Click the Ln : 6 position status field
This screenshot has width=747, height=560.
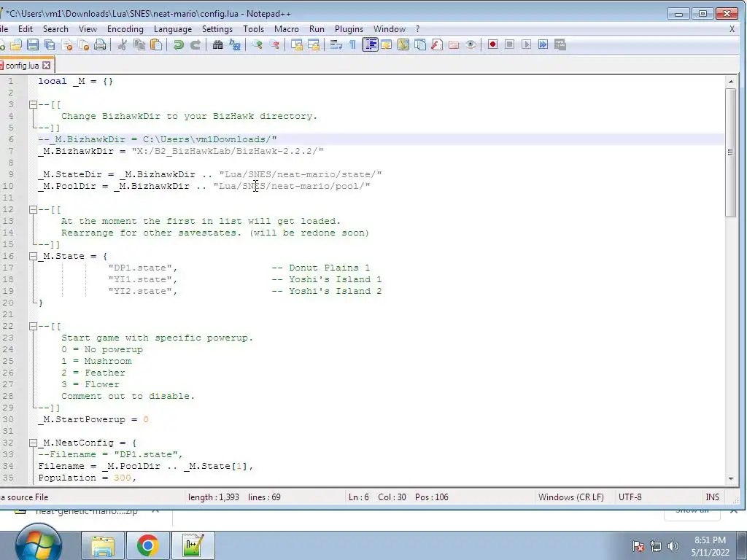pos(359,497)
